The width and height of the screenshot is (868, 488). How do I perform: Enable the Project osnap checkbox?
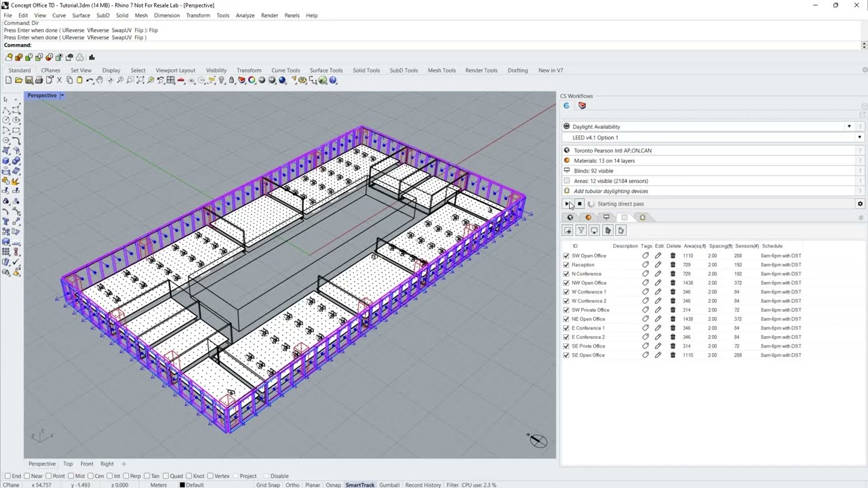235,476
